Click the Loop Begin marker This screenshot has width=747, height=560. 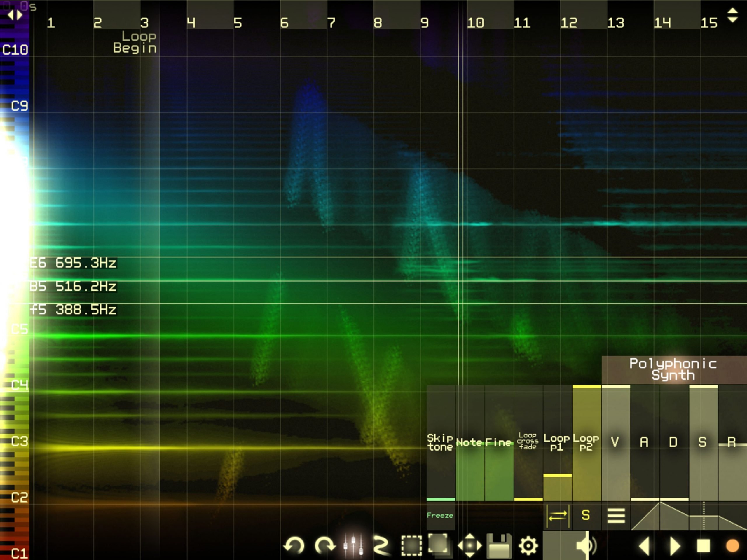[x=135, y=42]
